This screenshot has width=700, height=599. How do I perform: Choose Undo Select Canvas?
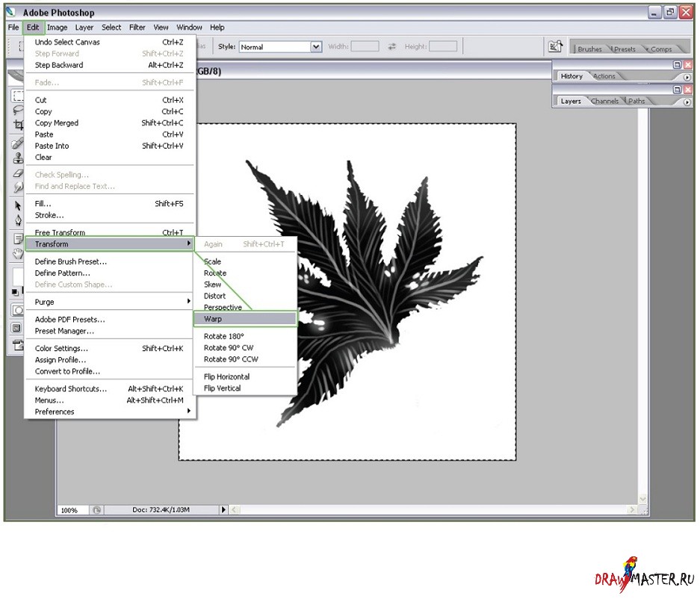point(110,42)
